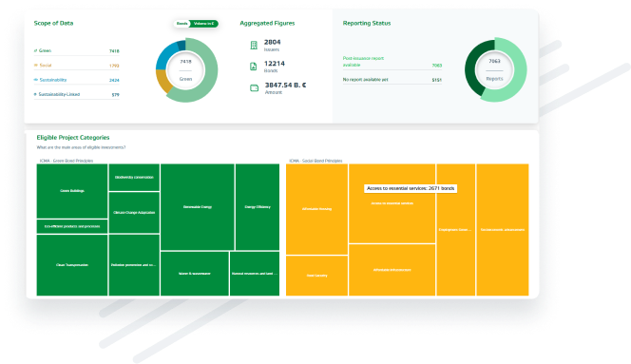This screenshot has height=364, width=631.
Task: Select the Green row in Scope of Data
Action: click(76, 50)
